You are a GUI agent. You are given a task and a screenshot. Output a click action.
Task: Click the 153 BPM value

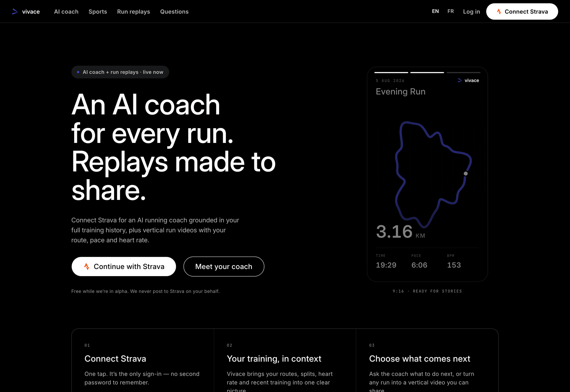coord(454,265)
